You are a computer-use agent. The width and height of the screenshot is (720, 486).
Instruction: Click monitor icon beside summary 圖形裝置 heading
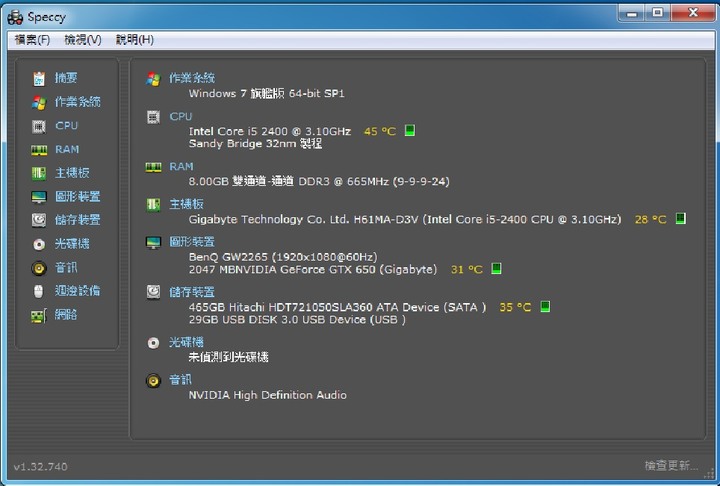153,243
